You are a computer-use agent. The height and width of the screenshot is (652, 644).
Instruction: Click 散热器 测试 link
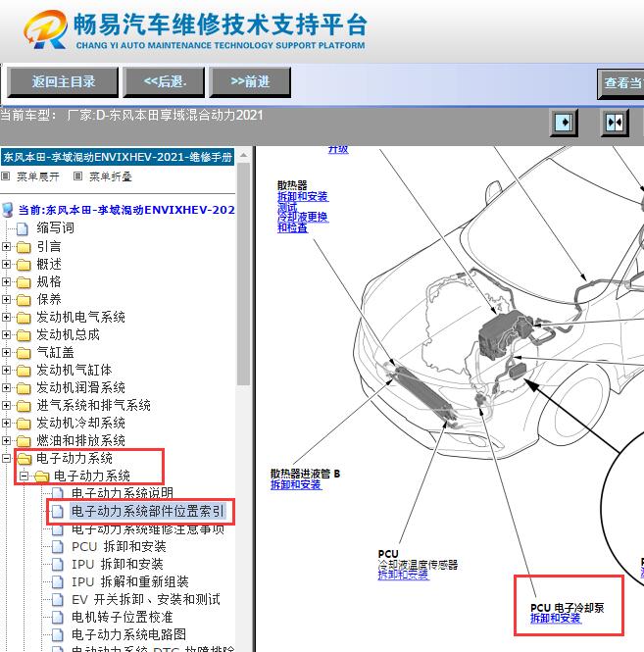point(287,207)
